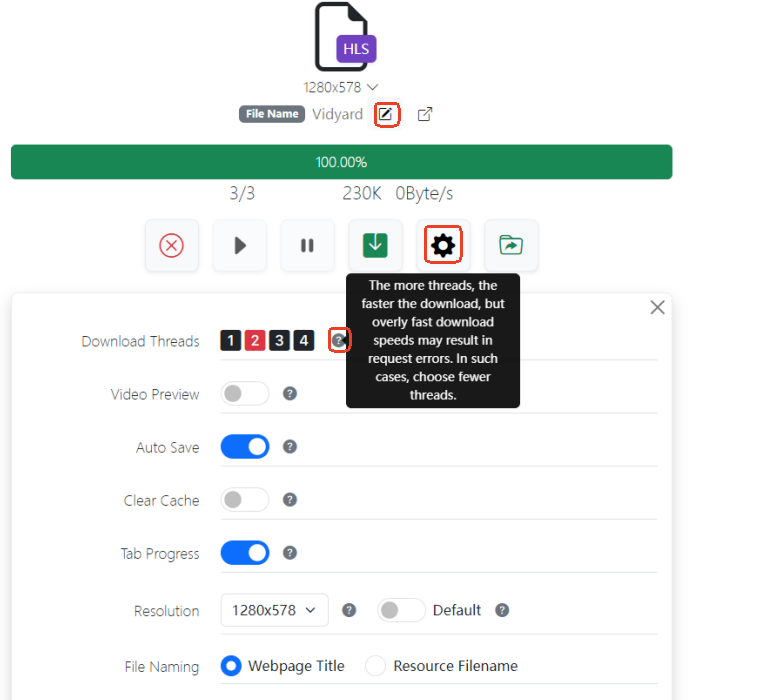Click the edit file name pencil icon
Image resolution: width=764 pixels, height=700 pixels.
coord(386,114)
